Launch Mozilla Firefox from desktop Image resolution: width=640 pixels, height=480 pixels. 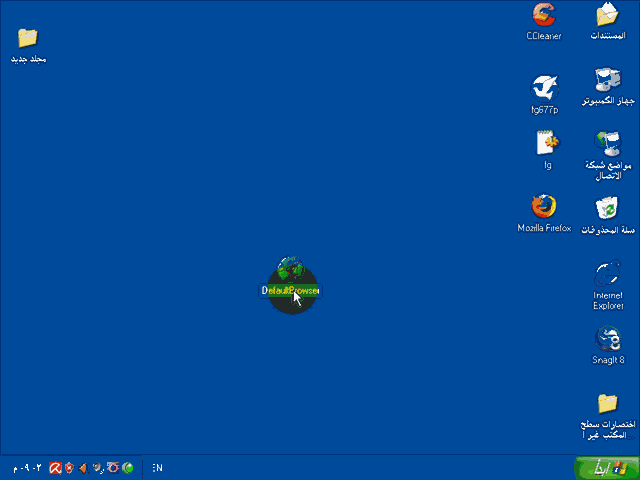point(544,207)
